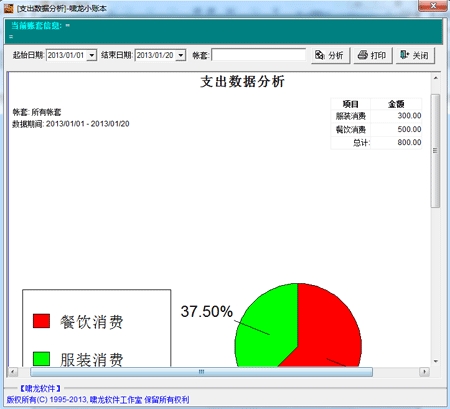Click the horizontal scrollbar thumb
The width and height of the screenshot is (450, 409).
coord(201,372)
